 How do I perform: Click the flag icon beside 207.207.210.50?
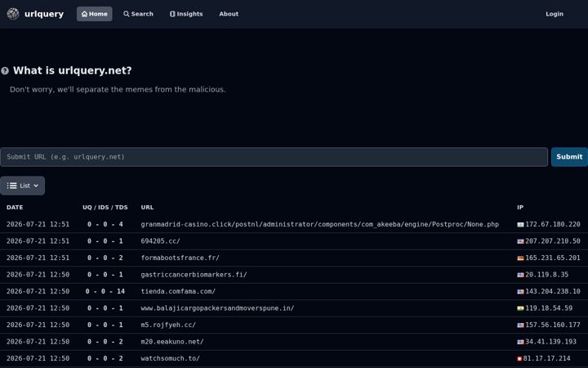[x=520, y=241]
